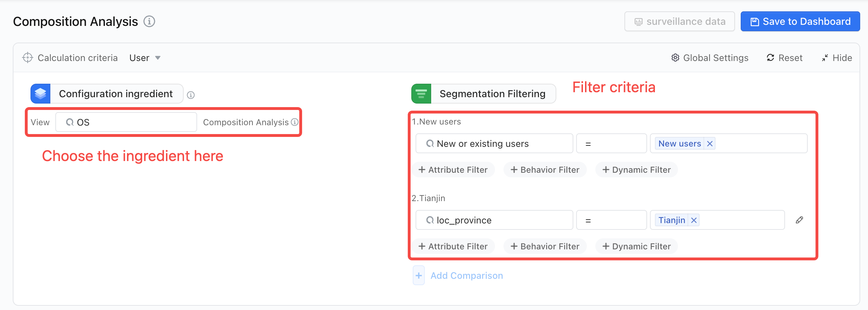The width and height of the screenshot is (868, 310).
Task: Click the blue Configuration ingredient layers icon
Action: pyautogui.click(x=40, y=94)
